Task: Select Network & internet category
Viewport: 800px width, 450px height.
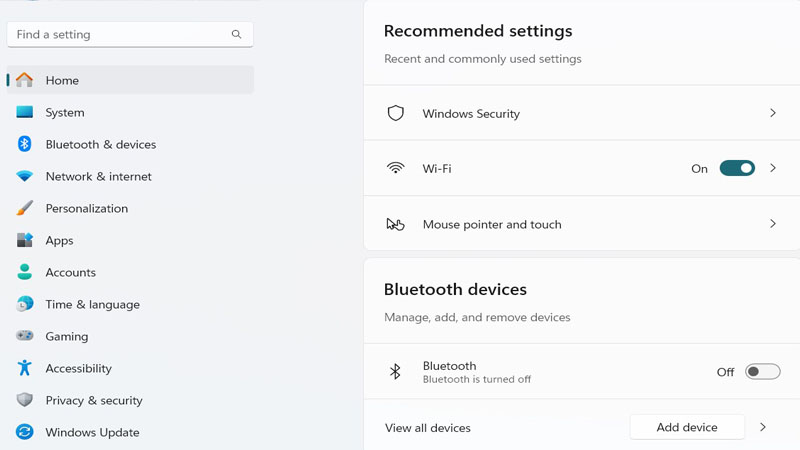Action: click(x=98, y=177)
